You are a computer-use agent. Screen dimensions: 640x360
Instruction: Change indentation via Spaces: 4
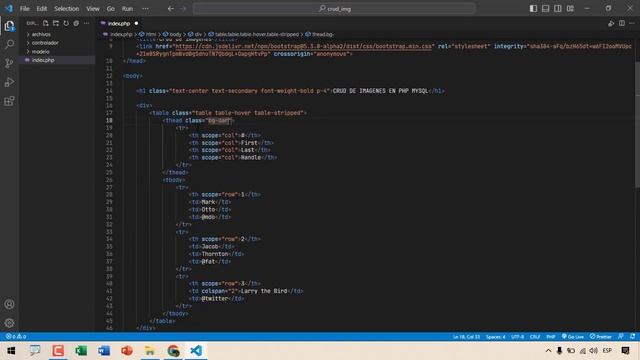(x=496, y=337)
